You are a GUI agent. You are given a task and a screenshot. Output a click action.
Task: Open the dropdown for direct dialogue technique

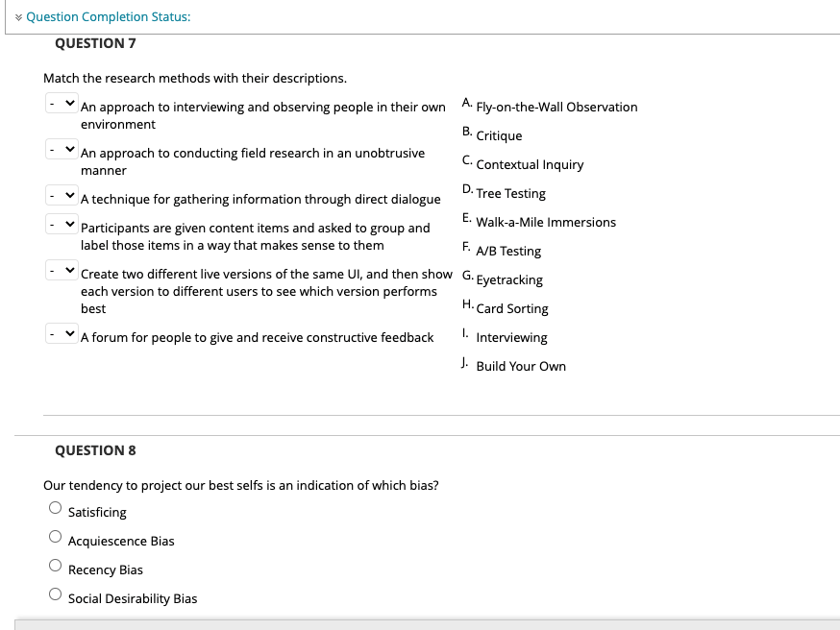62,194
